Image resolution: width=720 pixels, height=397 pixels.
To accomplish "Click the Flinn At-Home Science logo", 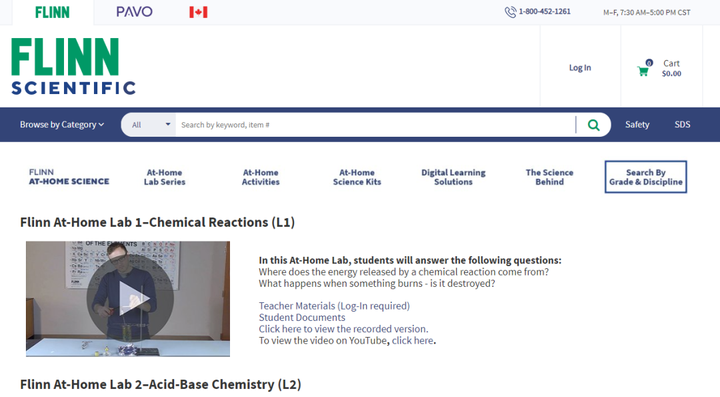I will [x=69, y=177].
